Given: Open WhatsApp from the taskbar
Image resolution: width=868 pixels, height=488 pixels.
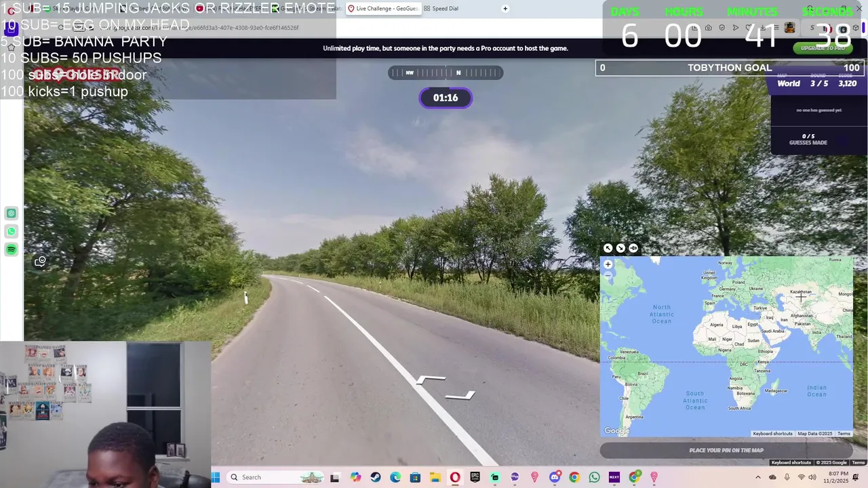Looking at the screenshot, I should tap(595, 478).
